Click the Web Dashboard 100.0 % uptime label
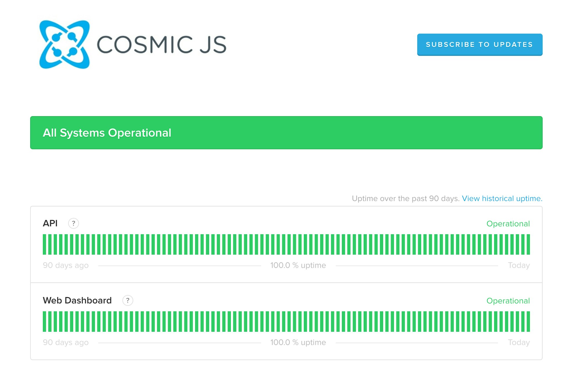The image size is (580, 392). click(x=298, y=342)
